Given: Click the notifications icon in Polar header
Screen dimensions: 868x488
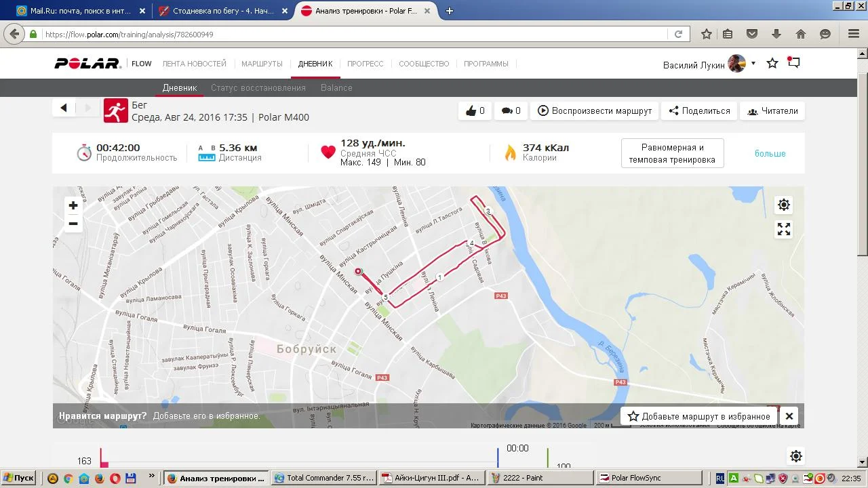Looking at the screenshot, I should (793, 63).
